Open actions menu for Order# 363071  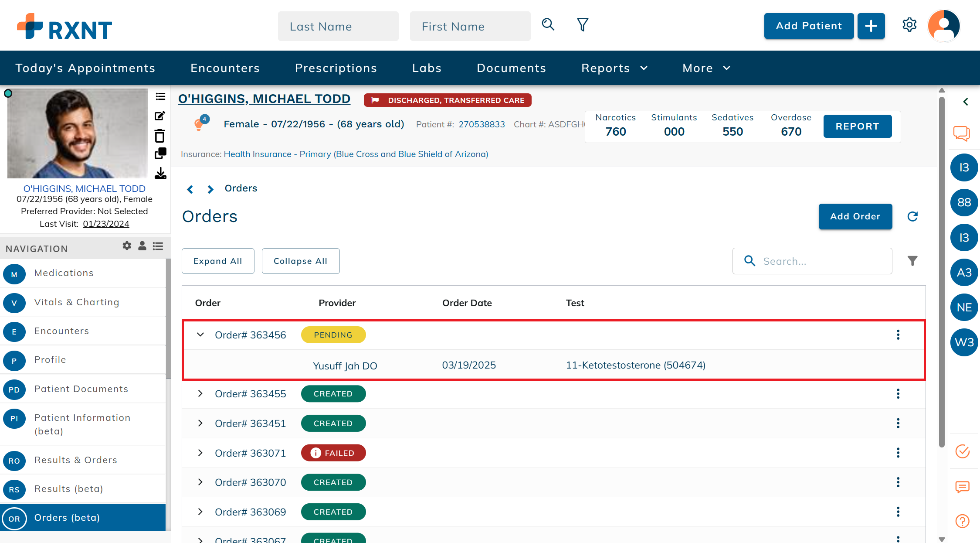898,453
